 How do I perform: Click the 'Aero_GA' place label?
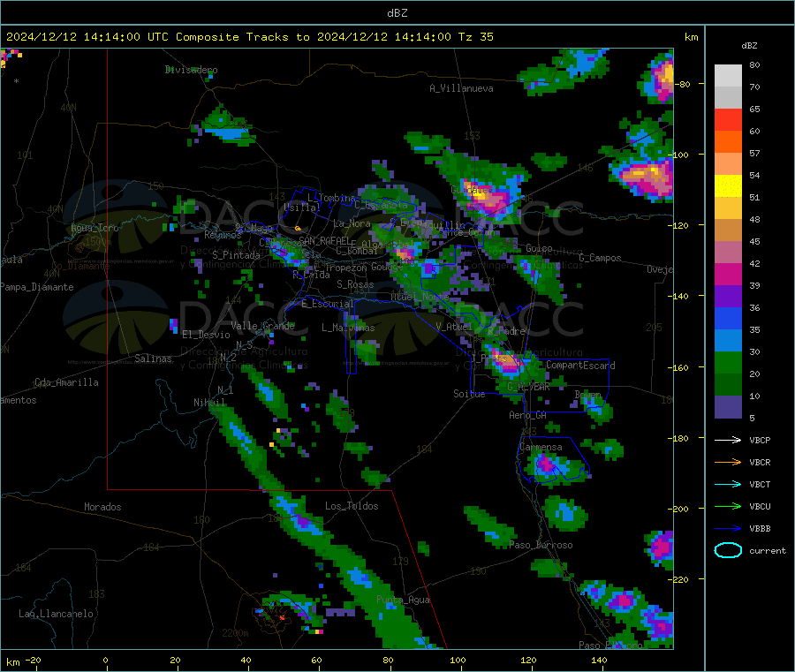(x=527, y=415)
